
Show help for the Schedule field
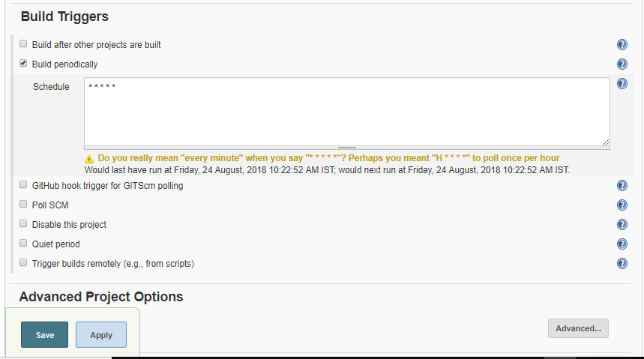[x=622, y=84]
